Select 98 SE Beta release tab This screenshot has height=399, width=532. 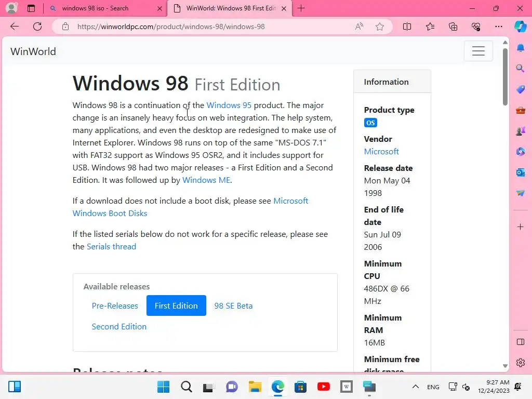point(233,305)
